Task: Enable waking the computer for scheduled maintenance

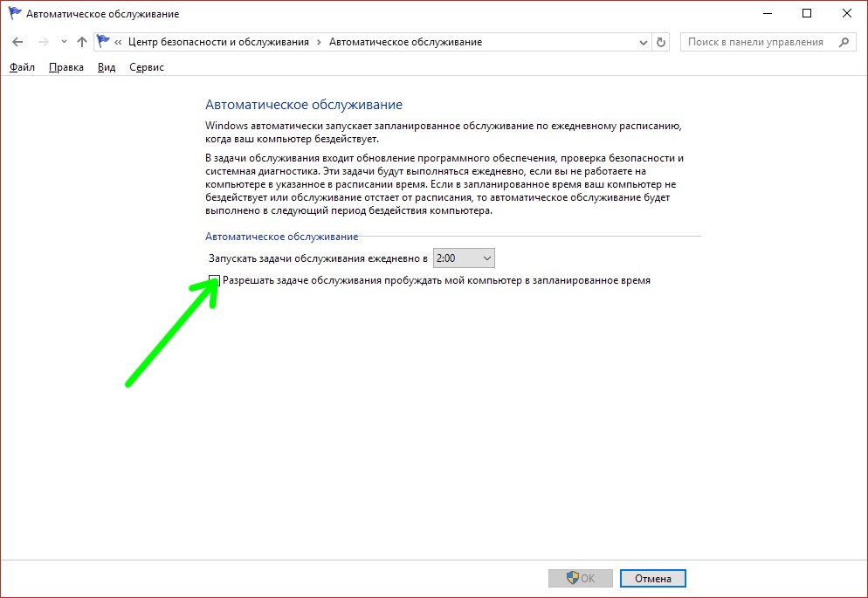Action: point(215,281)
